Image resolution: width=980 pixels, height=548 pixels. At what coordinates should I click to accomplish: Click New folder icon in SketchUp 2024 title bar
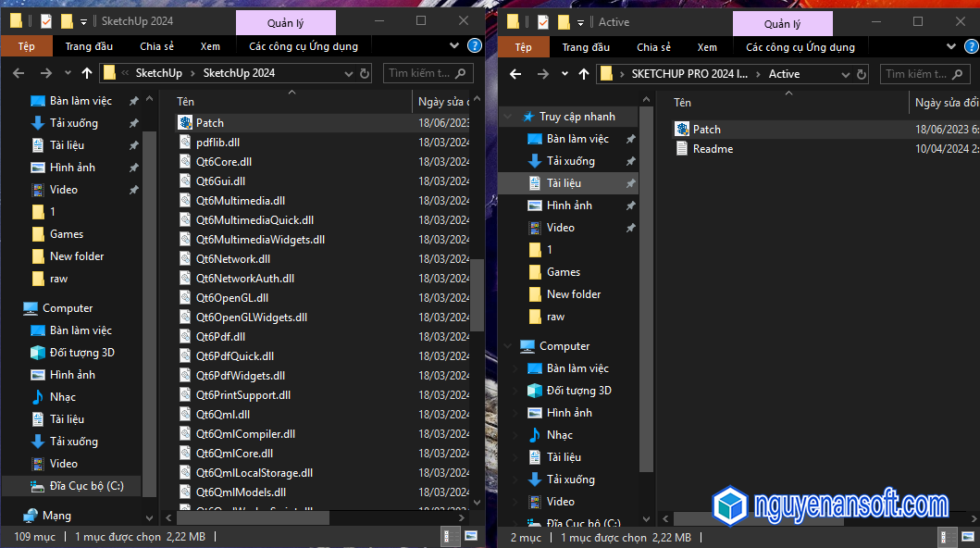pos(67,21)
